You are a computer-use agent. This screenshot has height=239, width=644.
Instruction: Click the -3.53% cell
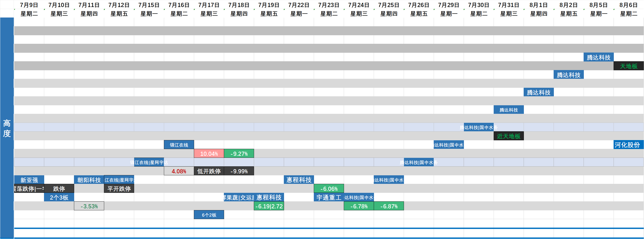coord(89,206)
